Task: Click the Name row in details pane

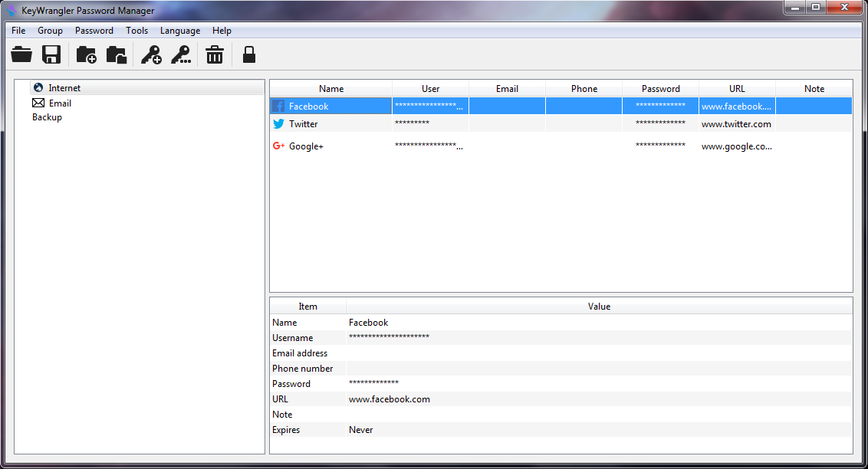Action: pos(561,323)
